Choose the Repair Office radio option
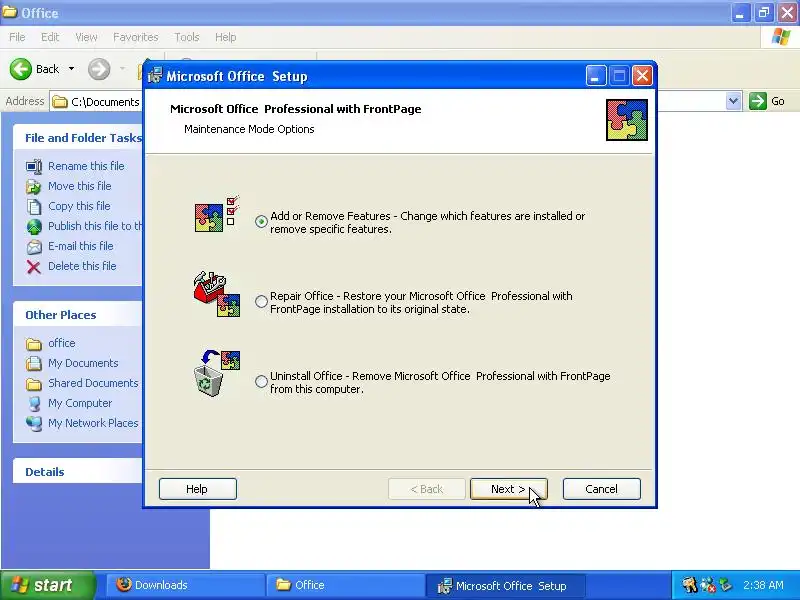 (x=261, y=302)
